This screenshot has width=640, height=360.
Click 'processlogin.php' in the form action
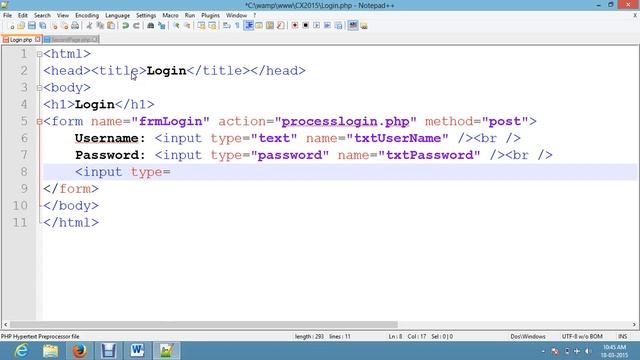(345, 121)
